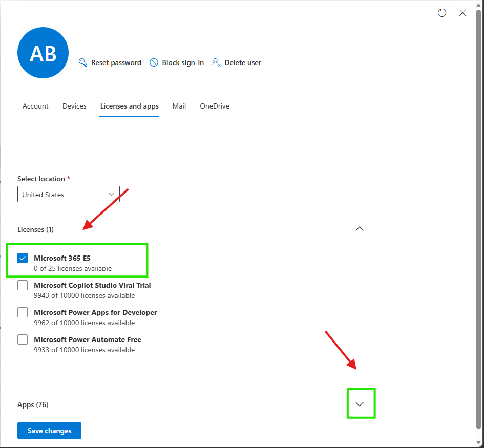484x448 pixels.
Task: Select Delete user
Action: (x=237, y=62)
